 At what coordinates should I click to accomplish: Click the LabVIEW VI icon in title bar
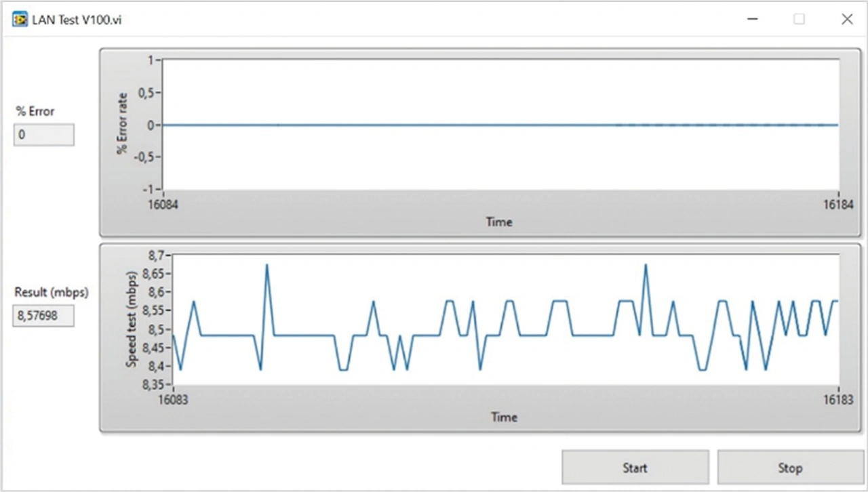20,20
